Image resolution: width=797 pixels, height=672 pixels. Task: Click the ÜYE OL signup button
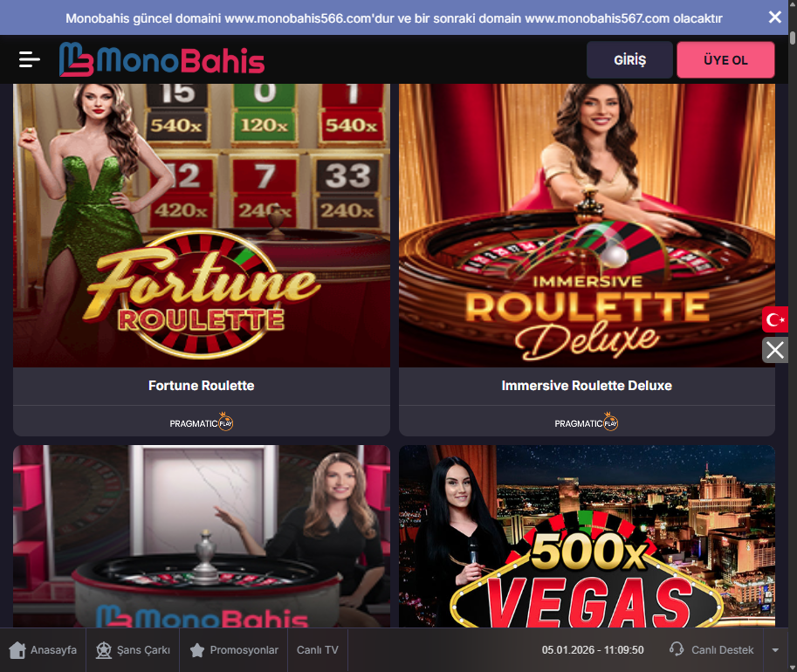coord(725,60)
